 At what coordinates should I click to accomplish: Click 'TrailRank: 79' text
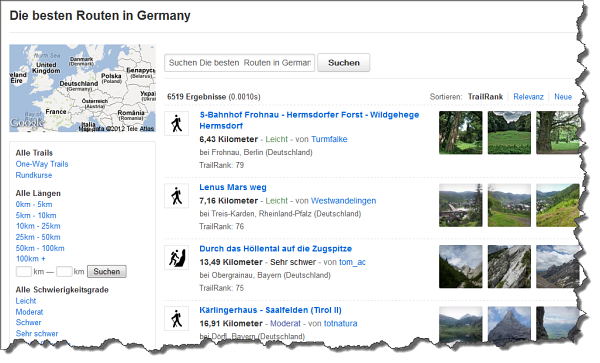tap(222, 165)
